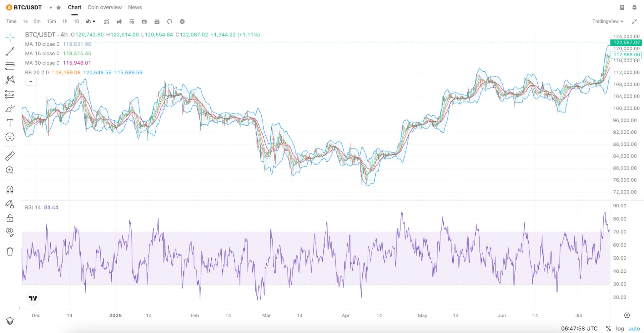This screenshot has height=333, width=644.
Task: Take chart snapshot with camera icon
Action: [x=144, y=21]
